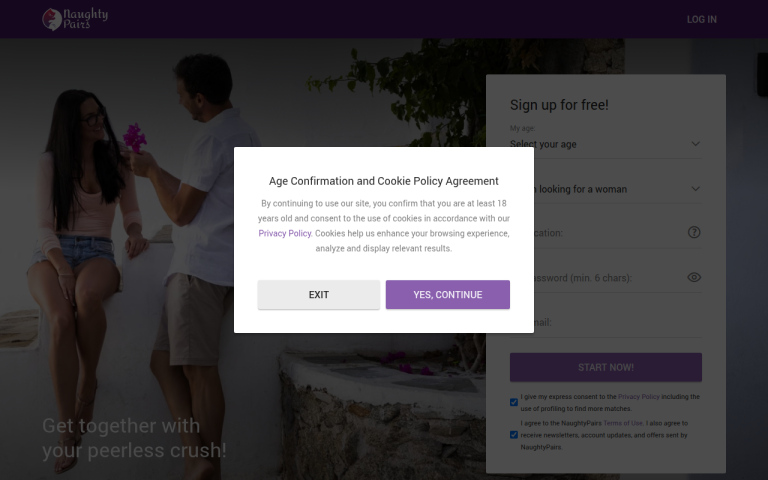Click the email input field

click(x=605, y=323)
